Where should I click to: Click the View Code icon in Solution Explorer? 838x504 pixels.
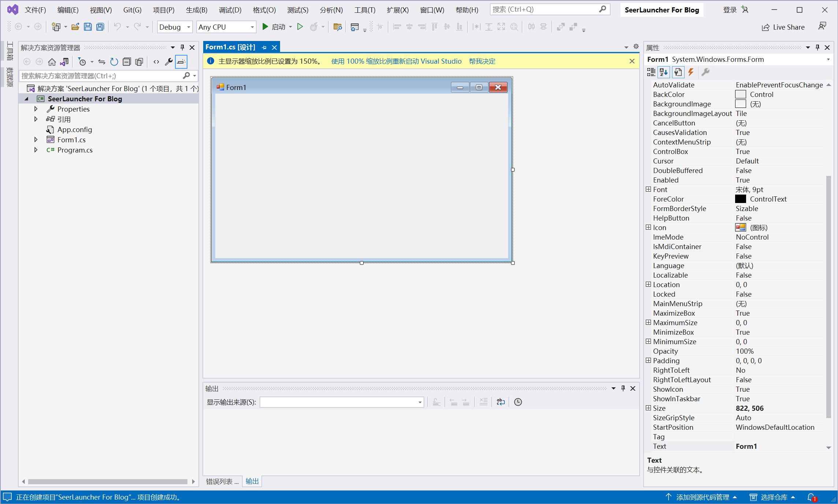[156, 62]
